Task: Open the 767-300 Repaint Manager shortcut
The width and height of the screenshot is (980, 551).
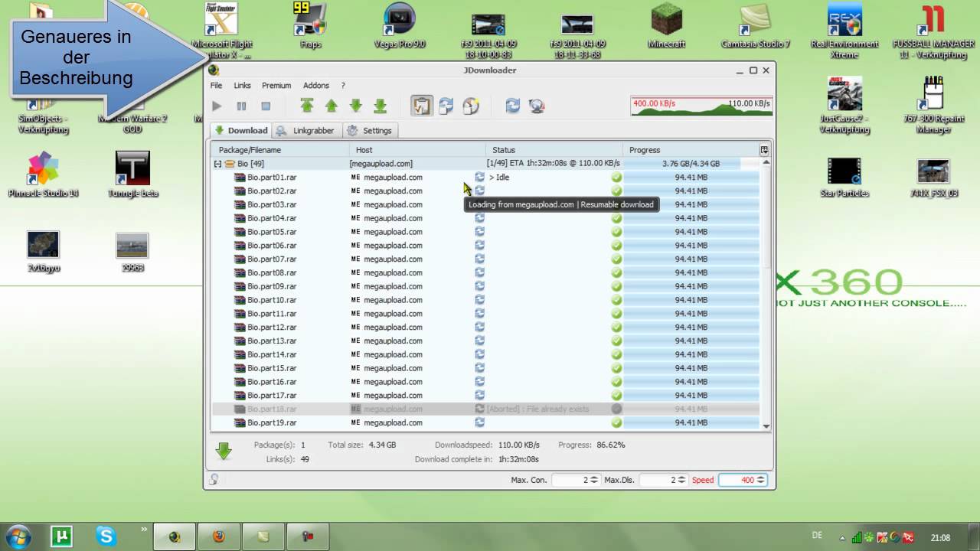Action: click(933, 104)
